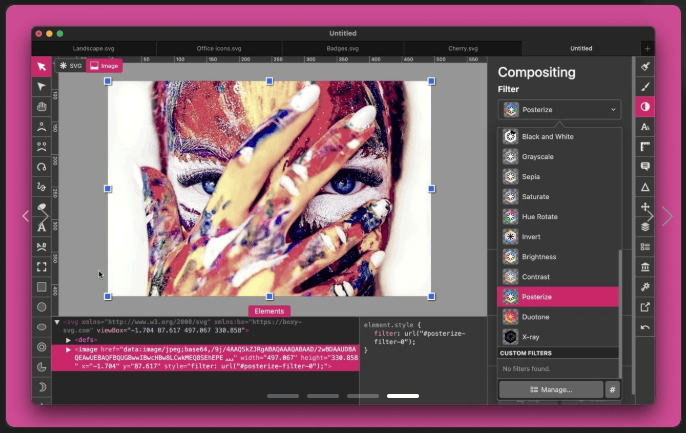The height and width of the screenshot is (433, 686).
Task: Open the layers stack panel
Action: tap(645, 227)
